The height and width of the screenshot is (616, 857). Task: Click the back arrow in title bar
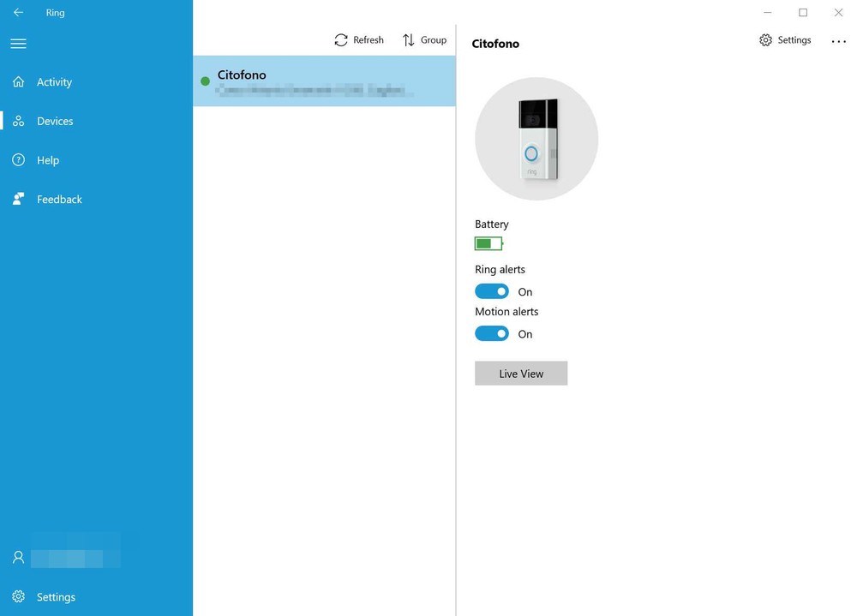pos(18,13)
